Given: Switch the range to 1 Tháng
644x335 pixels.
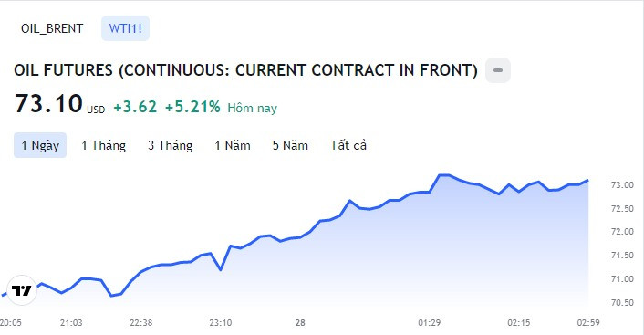Looking at the screenshot, I should (103, 145).
